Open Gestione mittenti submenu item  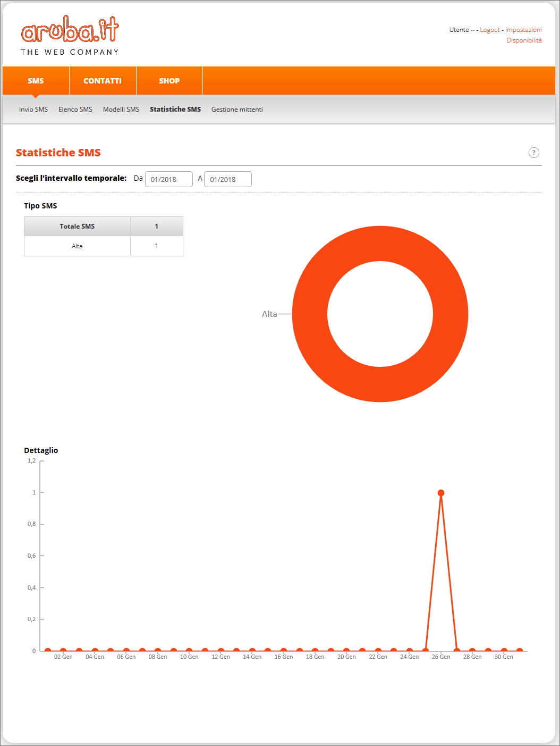point(237,110)
